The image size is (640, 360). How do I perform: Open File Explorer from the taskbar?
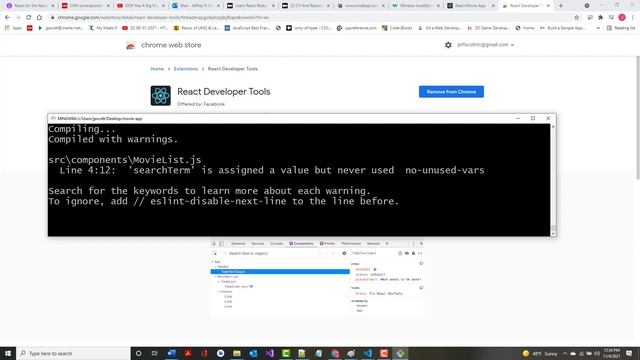tap(237, 353)
